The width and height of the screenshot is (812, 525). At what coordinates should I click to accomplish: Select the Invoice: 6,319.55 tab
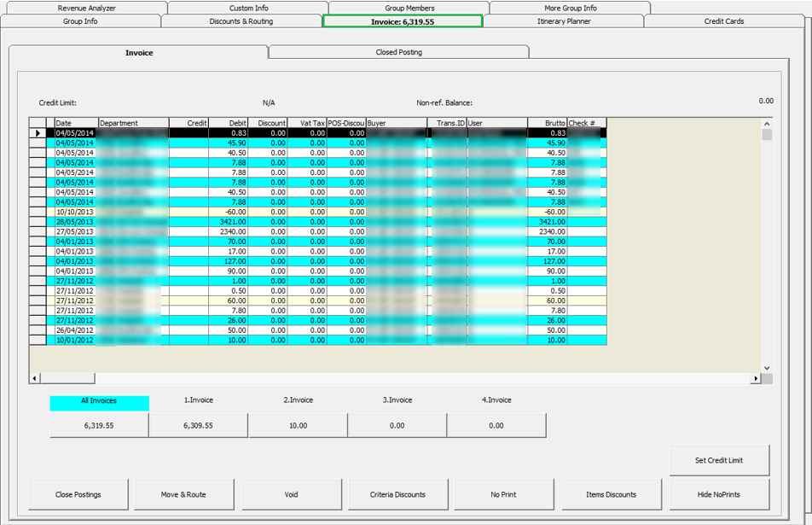pos(403,21)
